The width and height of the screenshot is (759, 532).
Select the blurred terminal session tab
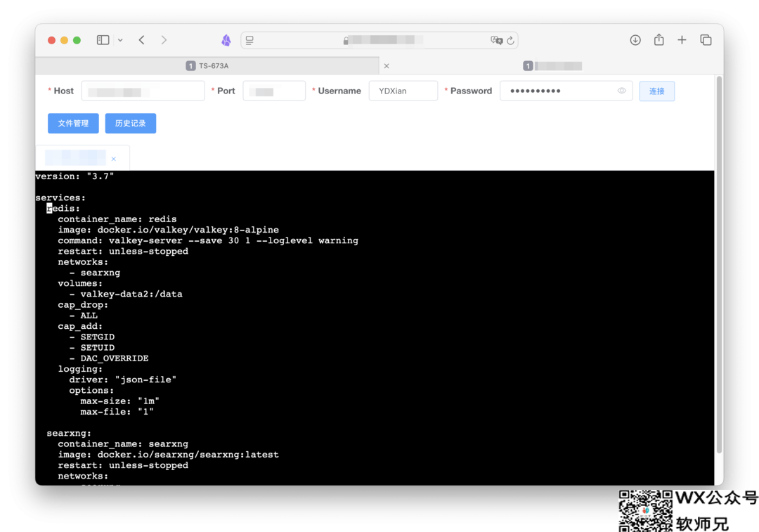click(x=75, y=158)
